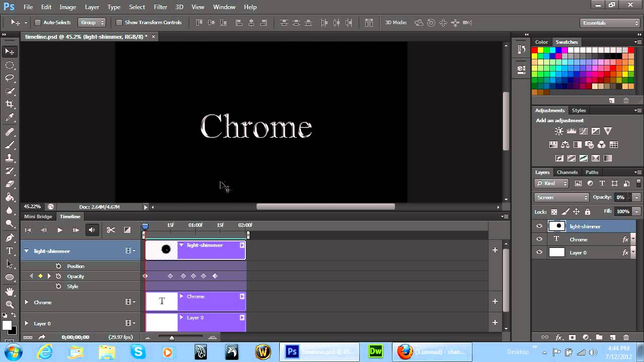
Task: Open the Image menu
Action: (68, 7)
